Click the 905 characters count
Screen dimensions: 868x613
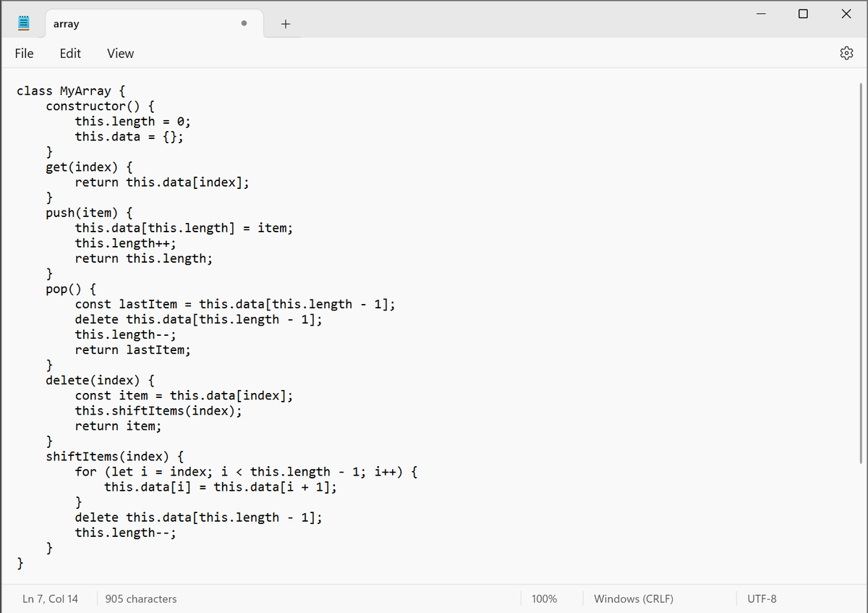coord(141,599)
